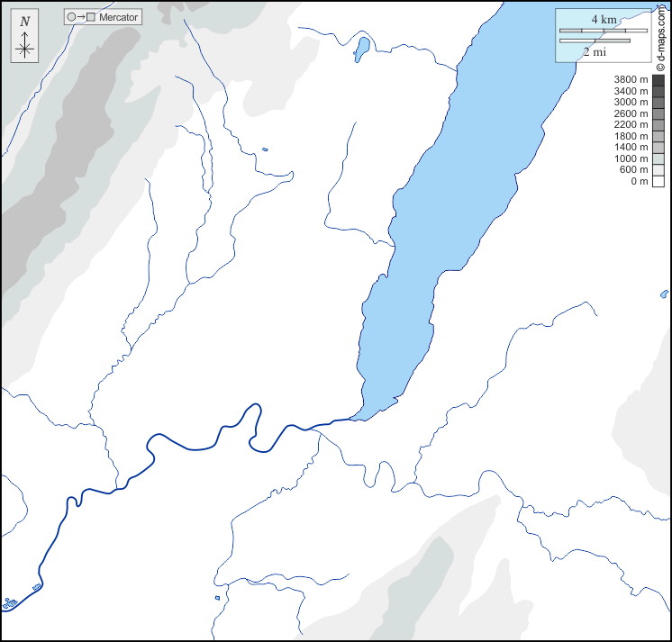Click the circle-to-square projection icon
This screenshot has height=642, width=672.
click(81, 17)
